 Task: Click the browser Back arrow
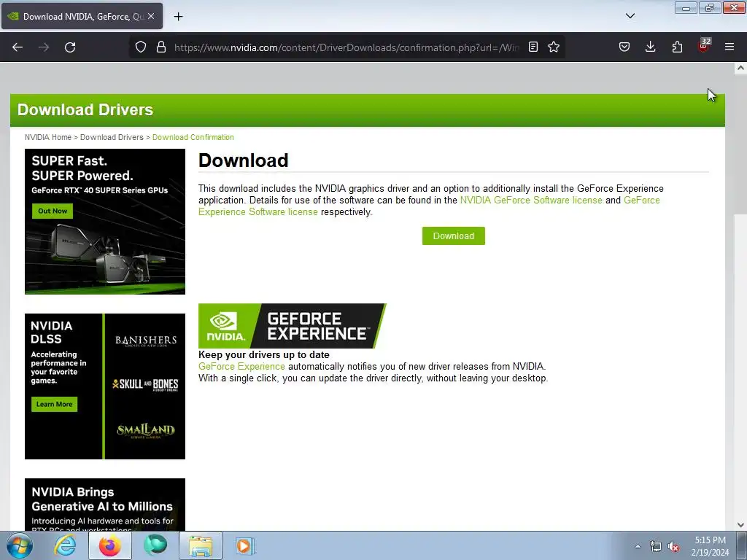(x=18, y=47)
